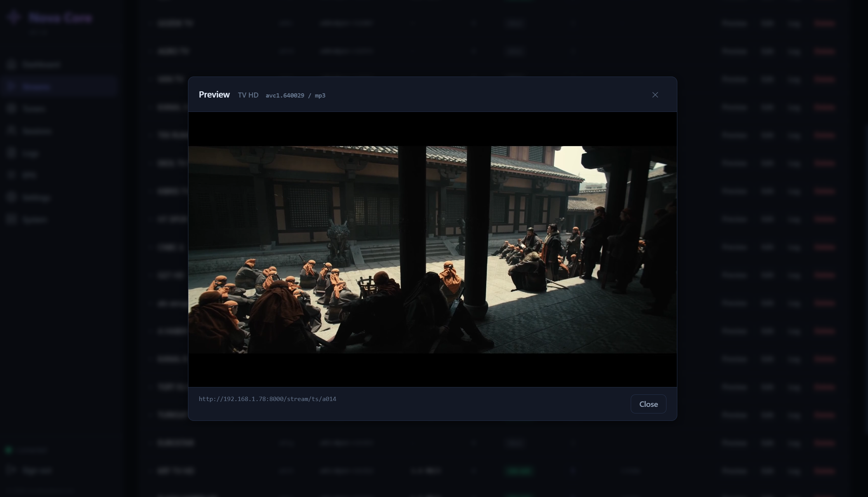868x497 pixels.
Task: Select the stream URL http://192.168.1.78:8000/stream/ts/a014
Action: pyautogui.click(x=267, y=399)
